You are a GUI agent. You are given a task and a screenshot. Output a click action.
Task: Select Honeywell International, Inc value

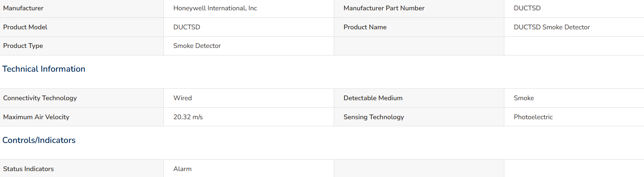click(x=215, y=8)
